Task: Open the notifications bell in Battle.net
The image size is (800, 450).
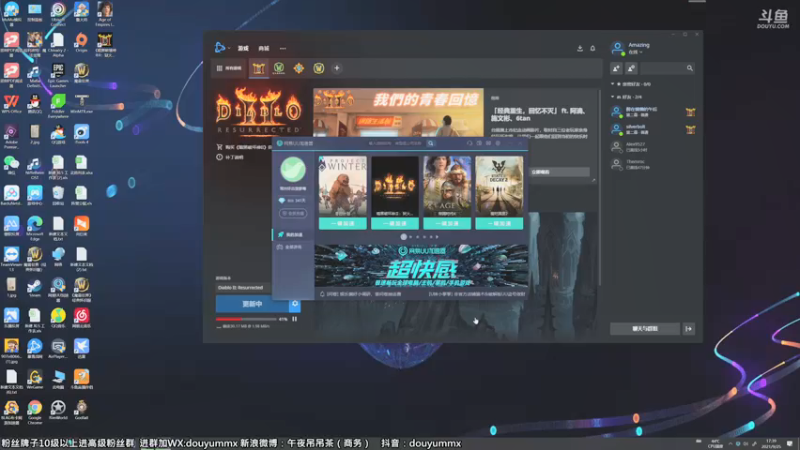Action: point(592,48)
